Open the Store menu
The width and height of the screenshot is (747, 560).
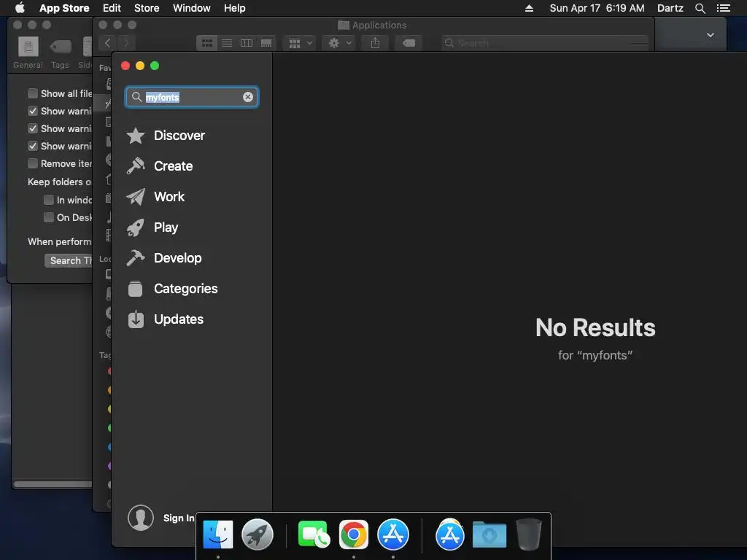pos(147,8)
